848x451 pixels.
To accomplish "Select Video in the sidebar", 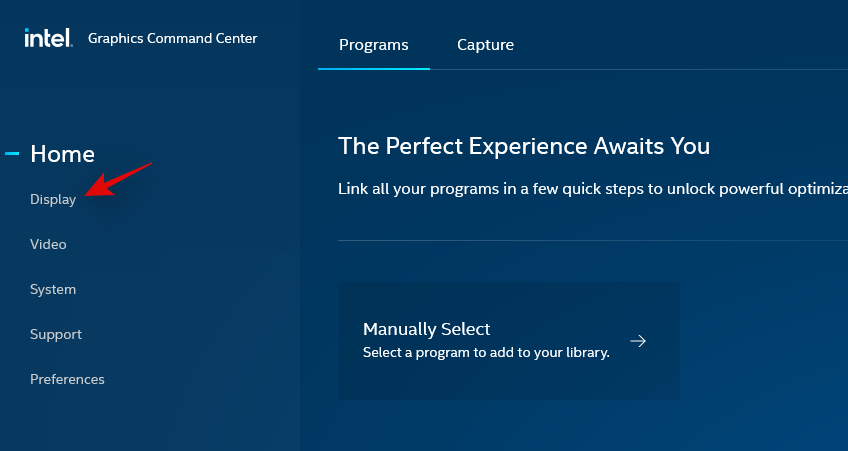I will [48, 244].
